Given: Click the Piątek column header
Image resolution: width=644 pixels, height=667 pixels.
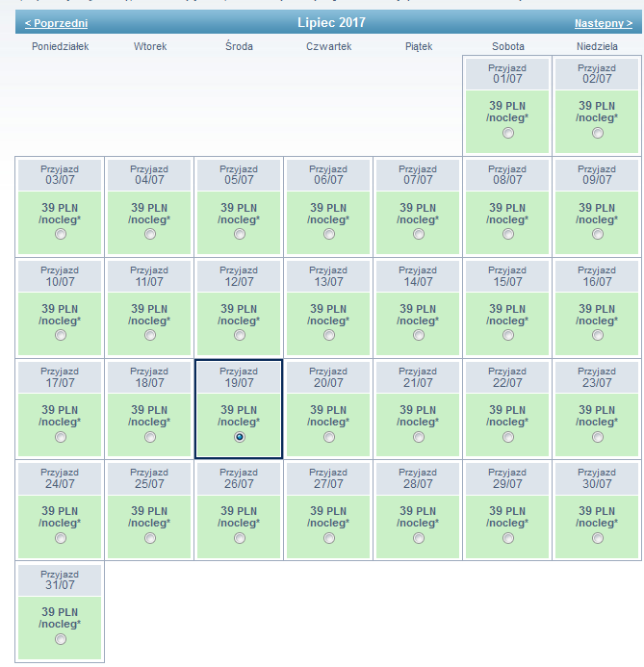Looking at the screenshot, I should 419,46.
